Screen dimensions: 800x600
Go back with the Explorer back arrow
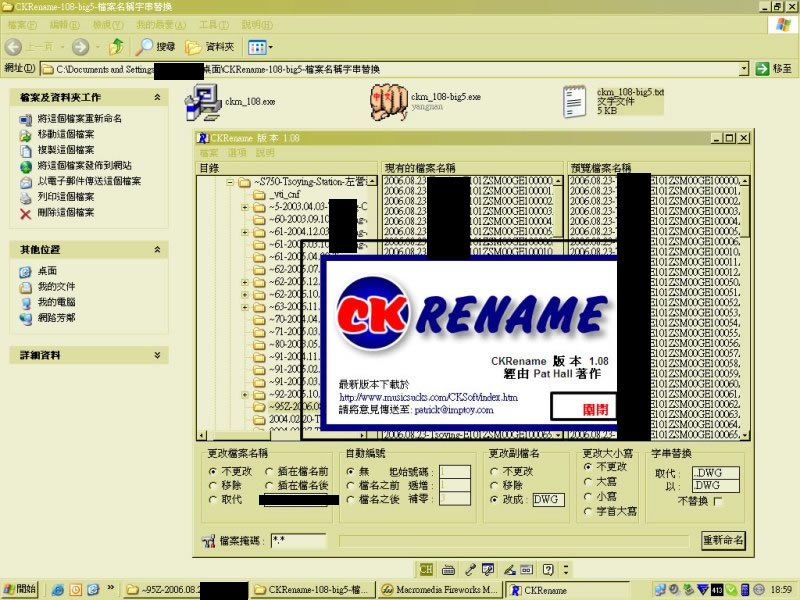click(x=14, y=47)
